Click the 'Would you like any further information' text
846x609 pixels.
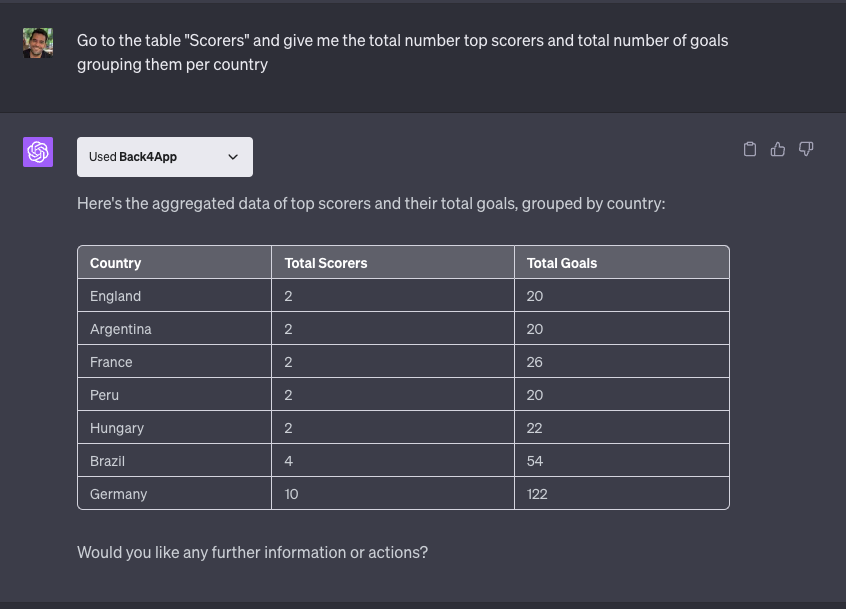click(252, 552)
